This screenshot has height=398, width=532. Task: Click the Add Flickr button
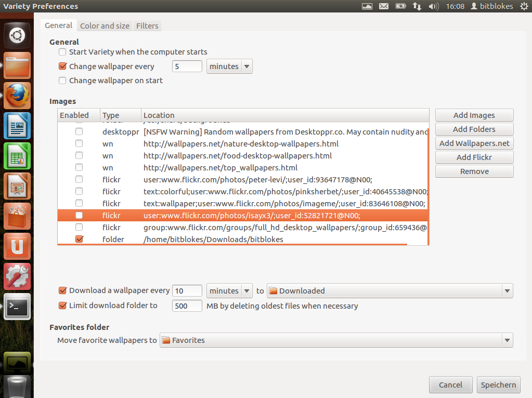pos(474,157)
